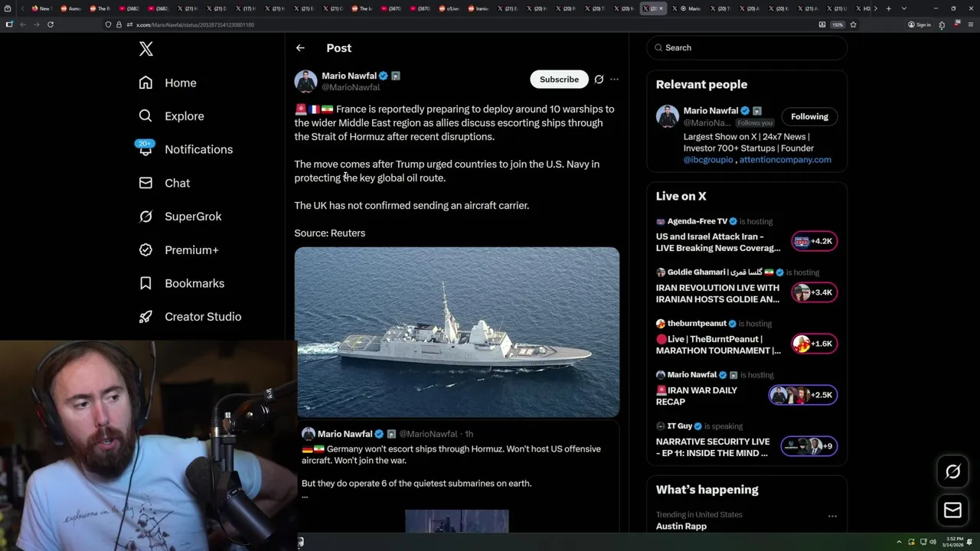Expand the list-all-tabs dropdown arrow

point(904,8)
